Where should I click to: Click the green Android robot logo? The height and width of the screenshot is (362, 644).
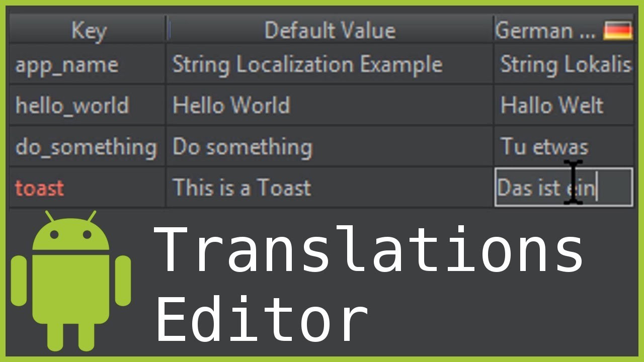click(71, 281)
